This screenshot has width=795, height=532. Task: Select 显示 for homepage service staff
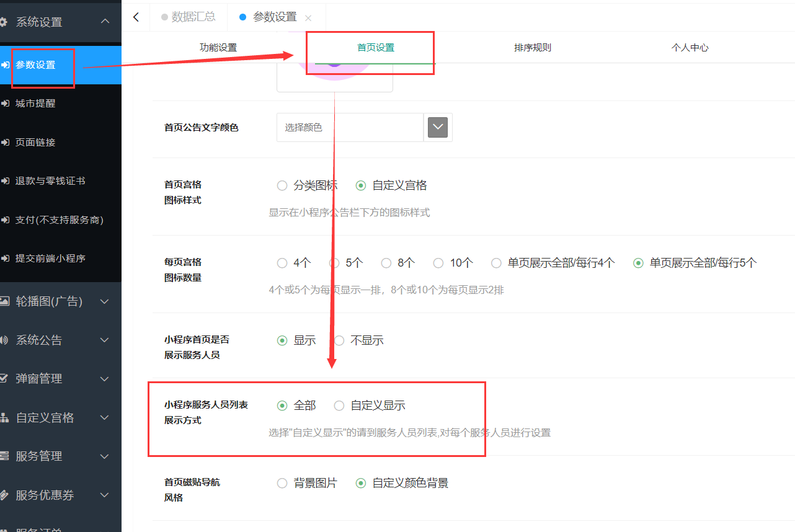282,340
